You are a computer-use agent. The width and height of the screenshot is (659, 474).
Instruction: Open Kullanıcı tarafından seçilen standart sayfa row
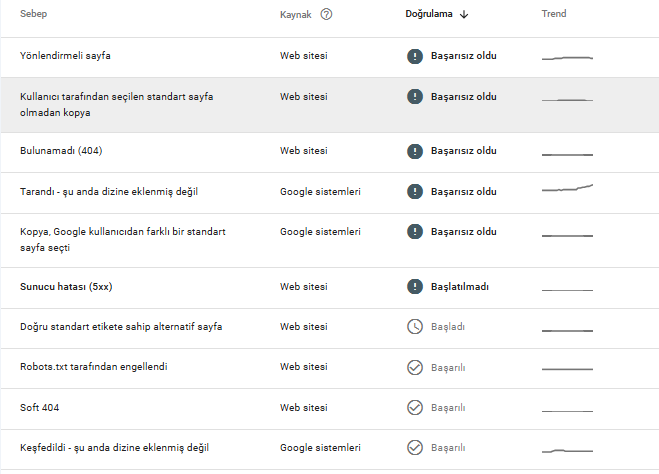(330, 105)
